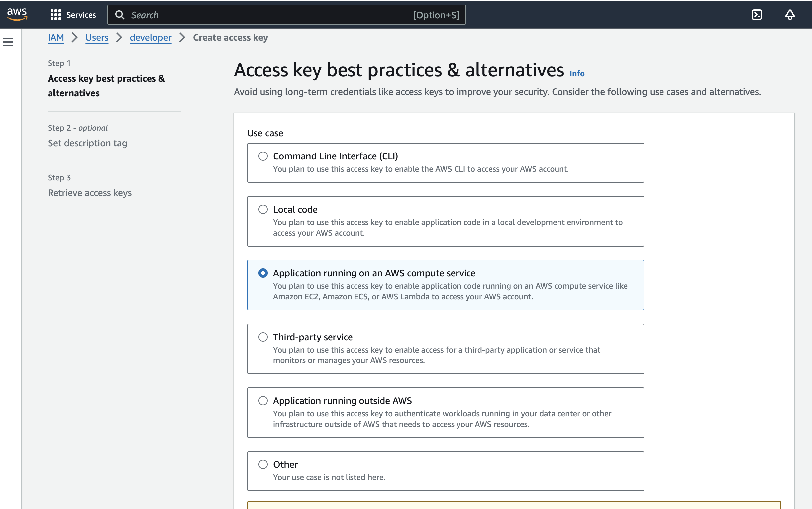Toggle the Application running outside AWS option
Image resolution: width=812 pixels, height=509 pixels.
[263, 400]
